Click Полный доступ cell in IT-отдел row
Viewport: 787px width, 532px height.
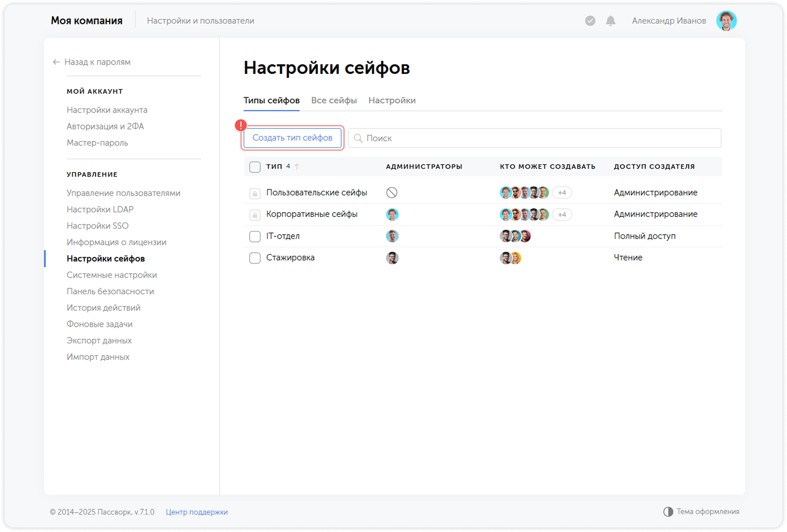click(645, 236)
